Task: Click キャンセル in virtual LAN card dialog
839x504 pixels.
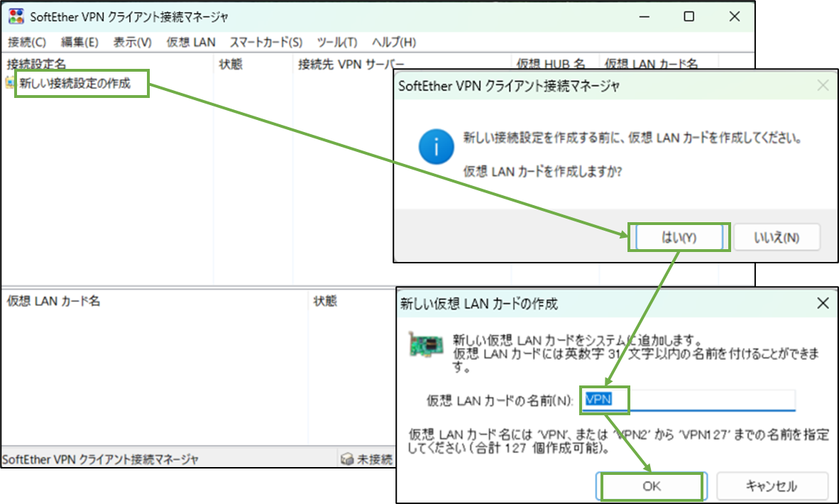Action: tap(772, 486)
